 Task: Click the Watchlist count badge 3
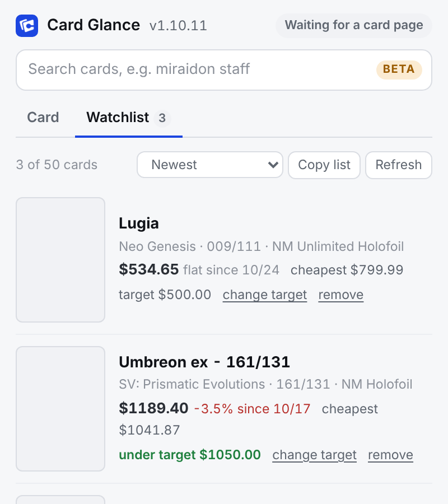162,118
